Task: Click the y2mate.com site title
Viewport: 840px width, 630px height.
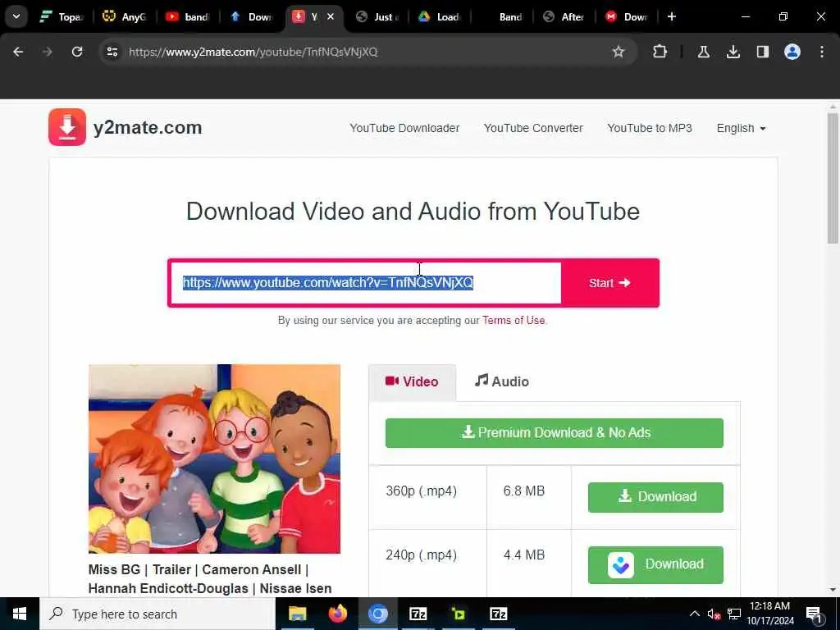Action: [x=148, y=127]
